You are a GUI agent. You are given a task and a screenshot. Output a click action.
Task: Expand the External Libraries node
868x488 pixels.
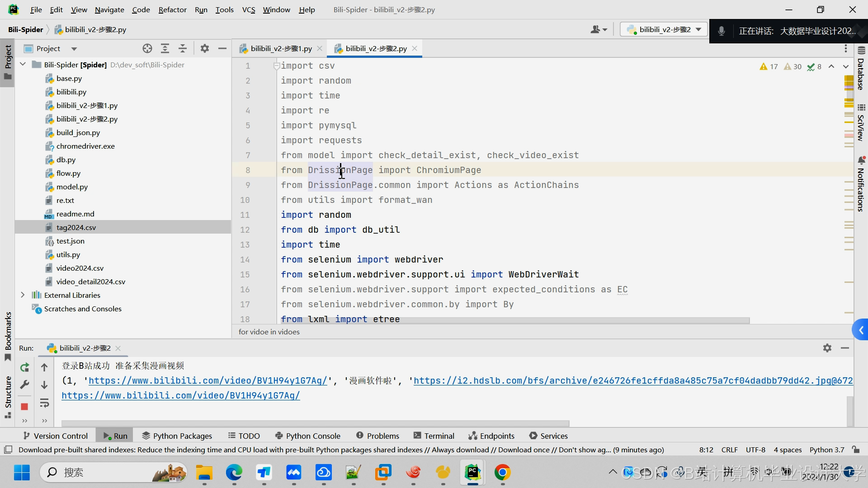23,295
